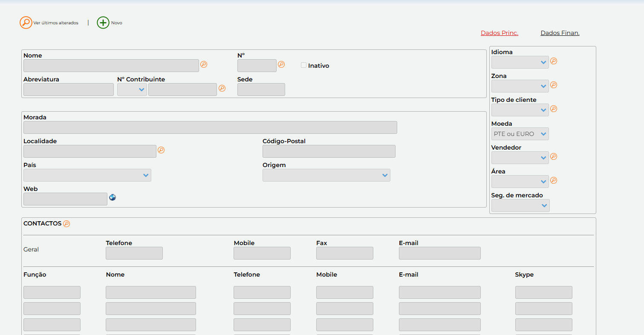Viewport: 644px width, 335px height.
Task: Switch to the Dados Princ. tab
Action: point(500,33)
